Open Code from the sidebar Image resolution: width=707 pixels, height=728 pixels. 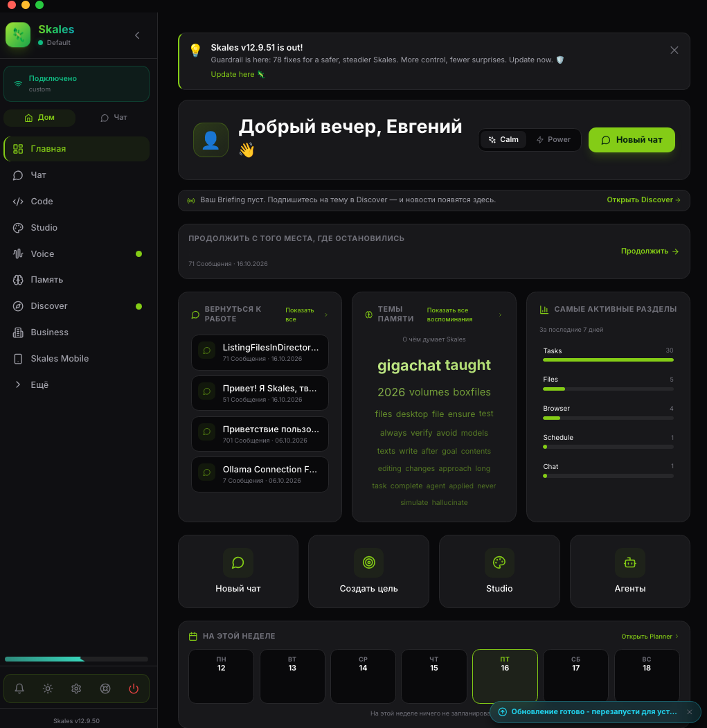[x=77, y=202]
